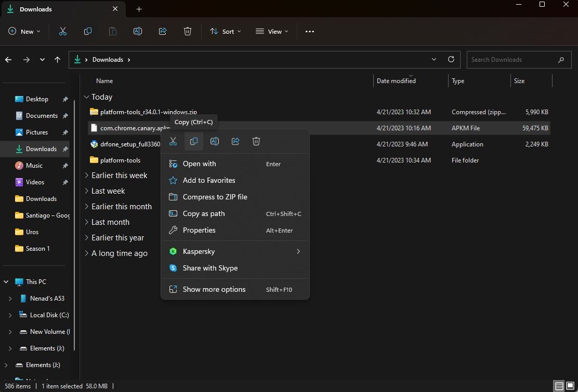578x392 pixels.
Task: Click the New button
Action: [24, 31]
